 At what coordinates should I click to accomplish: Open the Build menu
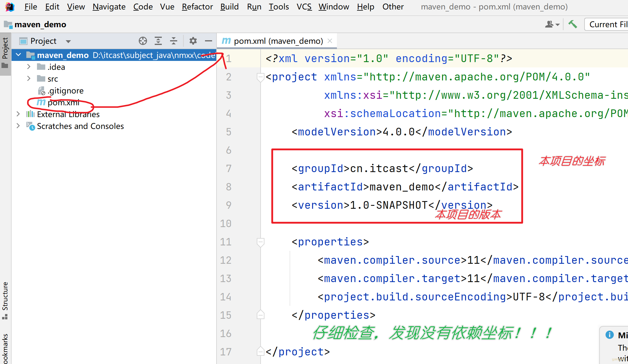[x=229, y=7]
